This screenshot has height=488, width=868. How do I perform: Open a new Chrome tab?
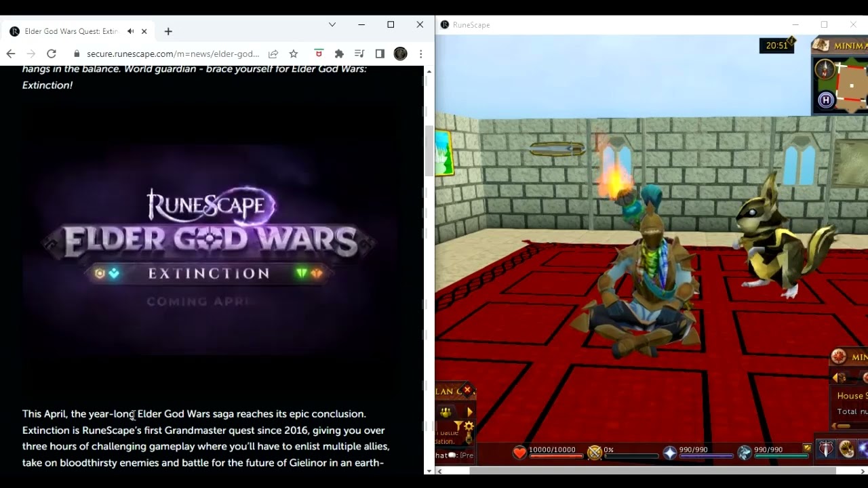tap(168, 31)
